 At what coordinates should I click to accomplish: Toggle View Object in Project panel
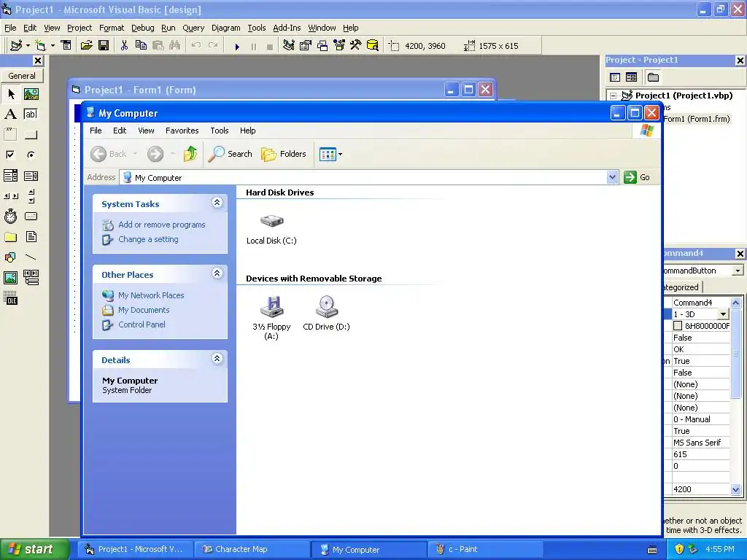click(x=631, y=77)
